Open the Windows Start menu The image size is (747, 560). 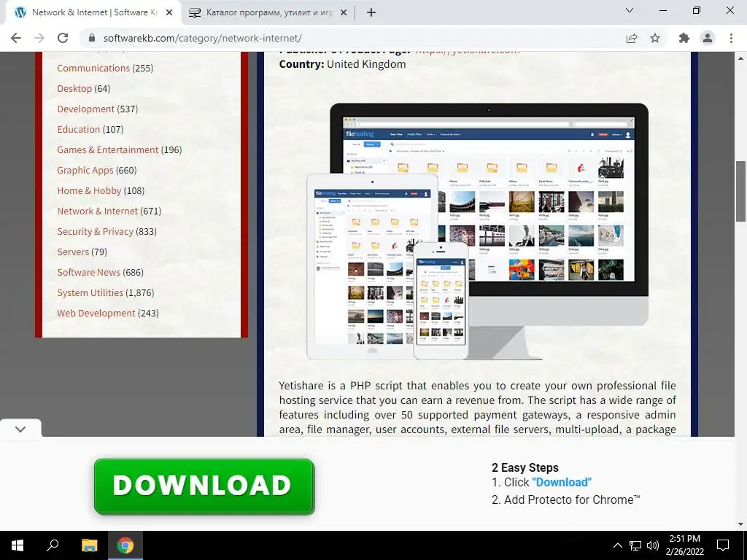tap(18, 545)
